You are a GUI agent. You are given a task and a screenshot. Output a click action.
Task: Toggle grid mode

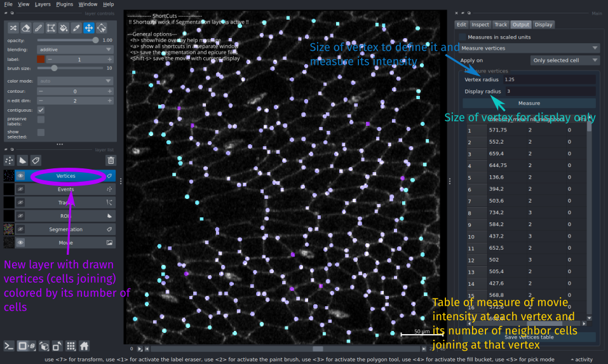point(71,346)
